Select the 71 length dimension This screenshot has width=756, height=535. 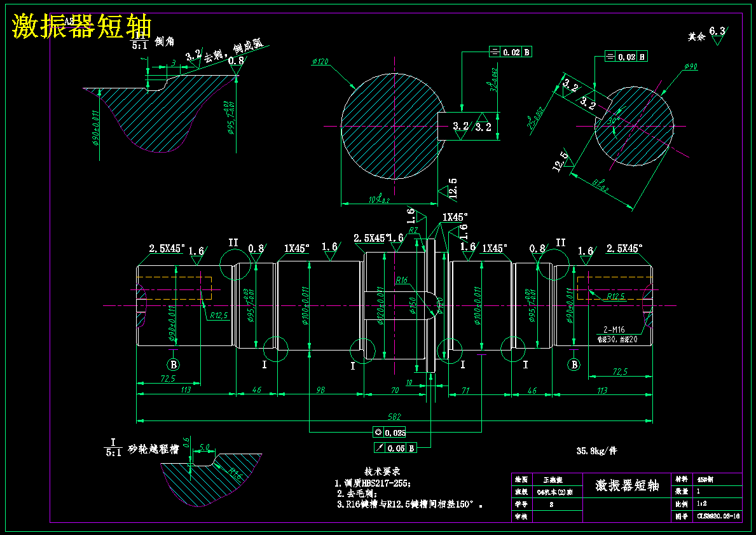[465, 390]
